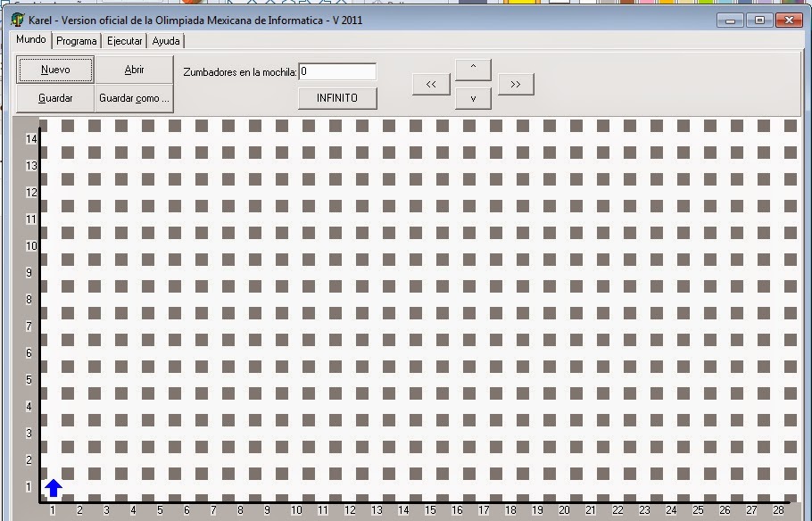Select the Mundo tab
Screen dimensions: 812x521
click(30, 39)
